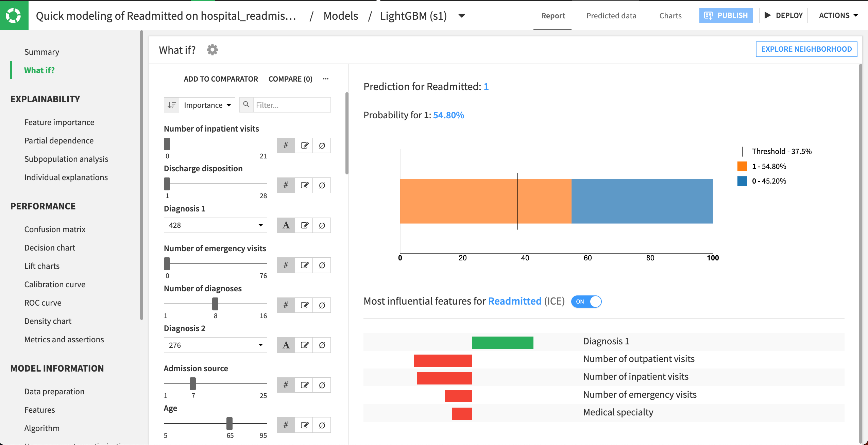Viewport: 868px width, 445px height.
Task: Click the Dataiku home logo icon
Action: 14,15
